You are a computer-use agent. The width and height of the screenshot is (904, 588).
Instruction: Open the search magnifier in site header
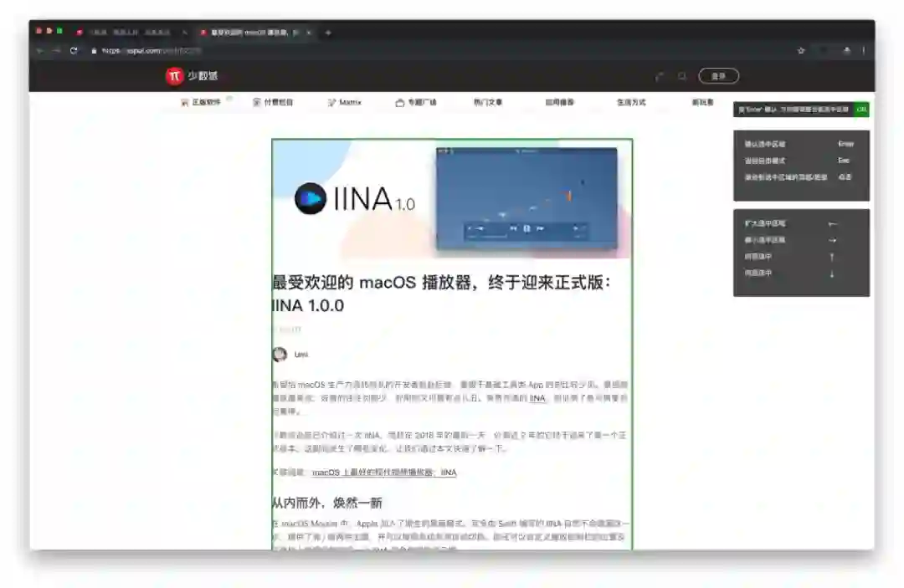coord(682,76)
